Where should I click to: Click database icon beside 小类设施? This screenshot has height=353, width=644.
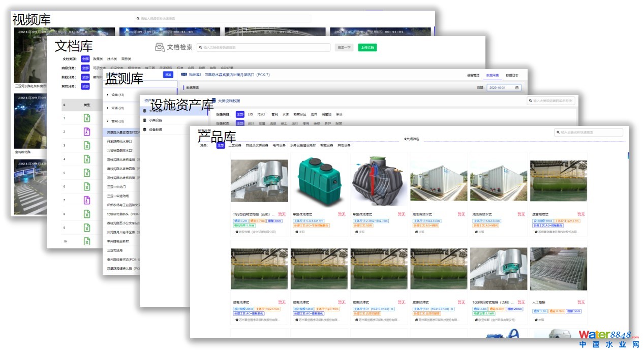point(144,120)
